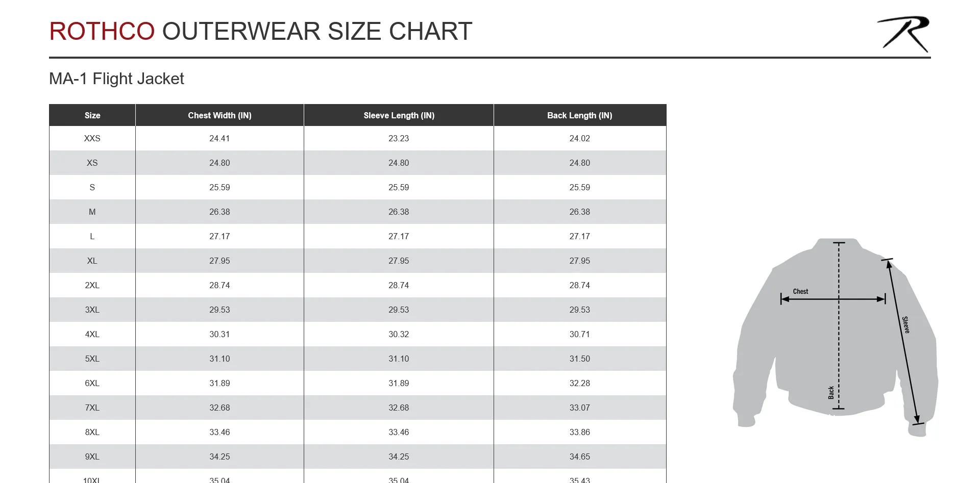Select the Sleeve label on jacket diagram

(905, 325)
